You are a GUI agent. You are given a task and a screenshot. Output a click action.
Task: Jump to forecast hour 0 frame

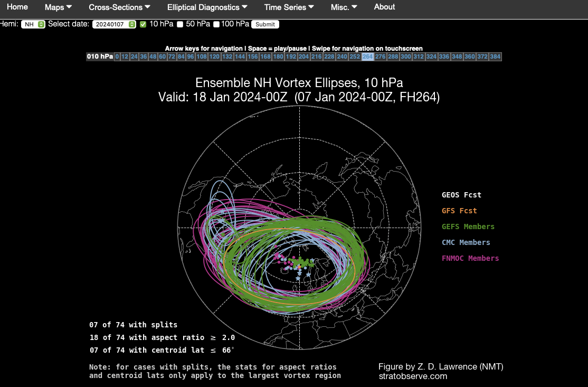(x=117, y=56)
